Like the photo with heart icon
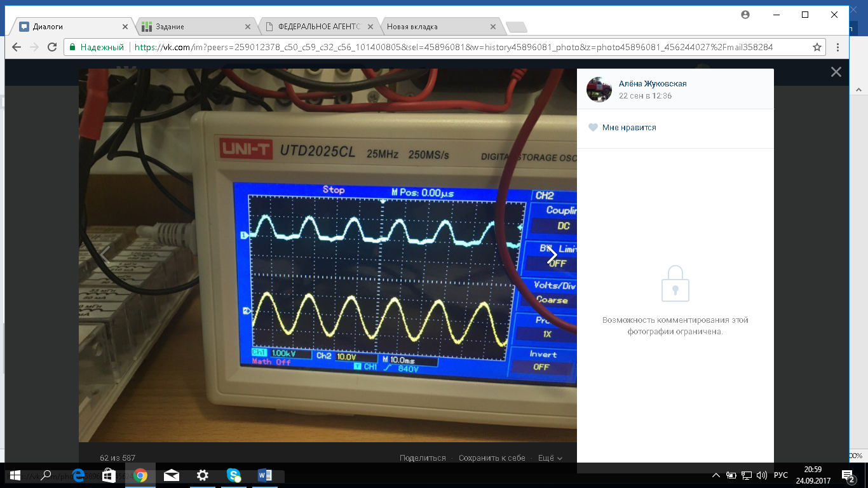Screen dimensions: 868x488 pyautogui.click(x=593, y=128)
